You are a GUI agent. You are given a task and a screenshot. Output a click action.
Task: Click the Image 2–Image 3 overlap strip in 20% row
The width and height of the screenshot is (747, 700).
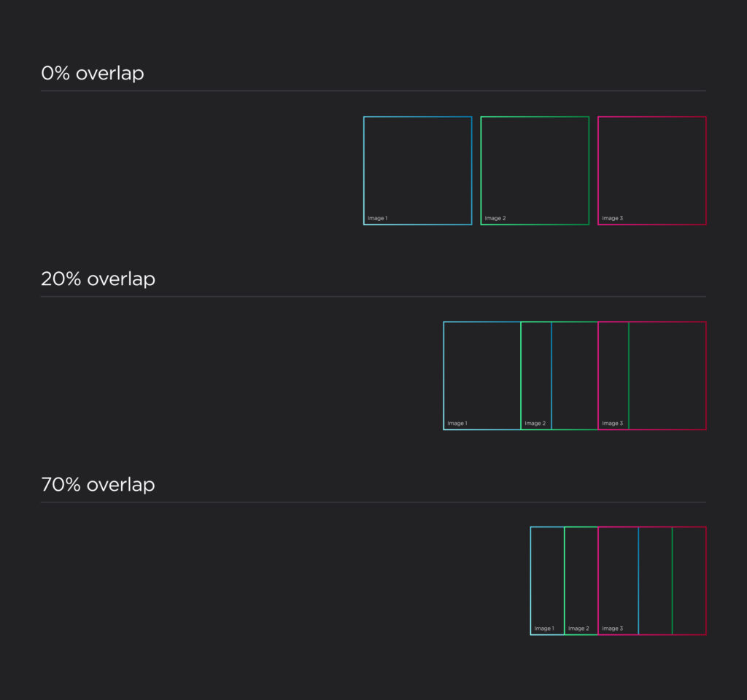[614, 376]
